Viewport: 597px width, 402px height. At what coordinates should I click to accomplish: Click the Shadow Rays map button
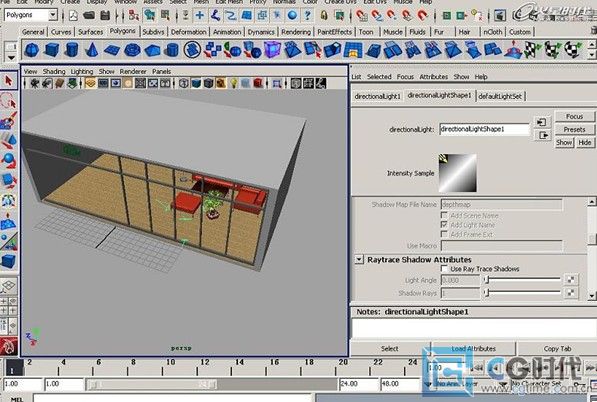pyautogui.click(x=571, y=292)
